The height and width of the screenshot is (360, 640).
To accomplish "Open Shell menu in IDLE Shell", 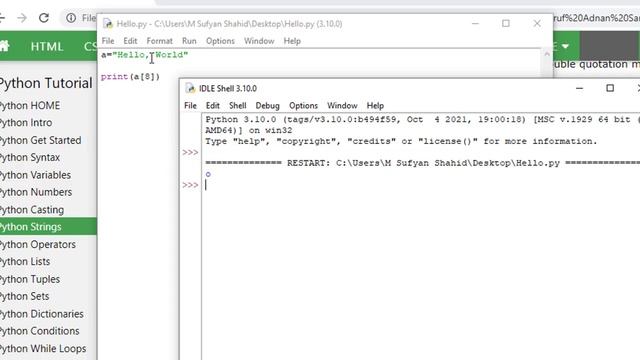I will pyautogui.click(x=238, y=105).
